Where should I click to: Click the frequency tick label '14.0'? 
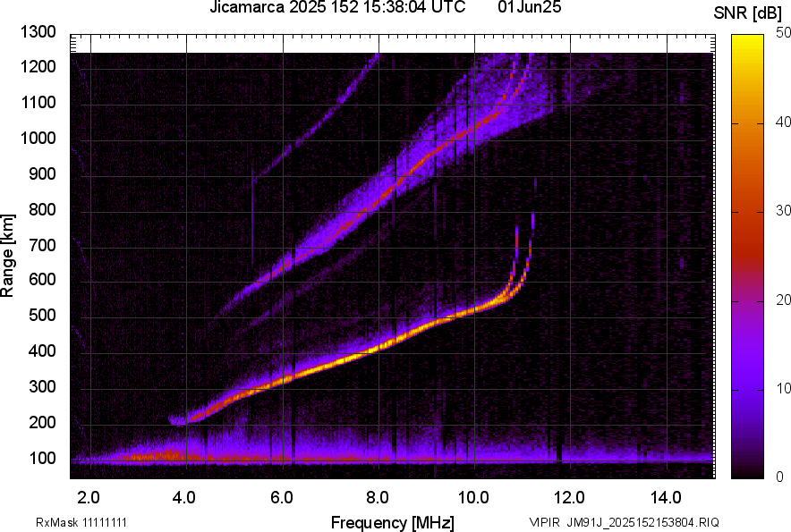666,498
